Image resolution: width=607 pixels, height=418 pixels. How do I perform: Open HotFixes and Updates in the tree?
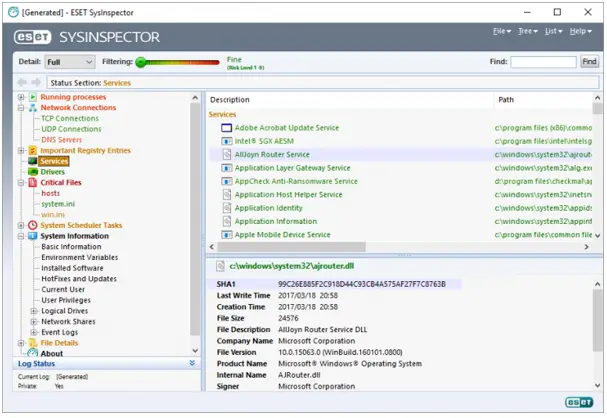pyautogui.click(x=79, y=279)
